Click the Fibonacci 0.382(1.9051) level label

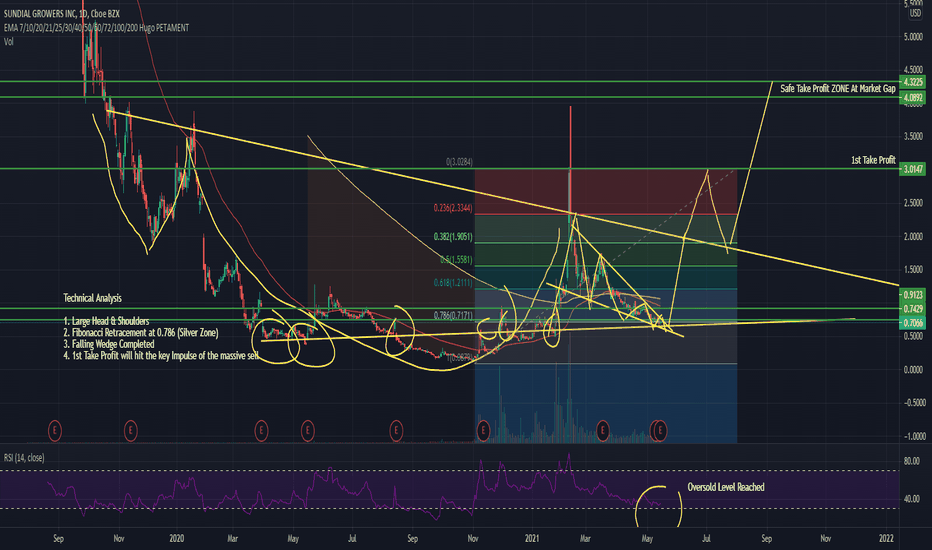point(453,237)
